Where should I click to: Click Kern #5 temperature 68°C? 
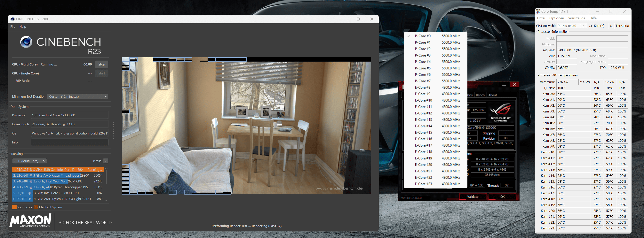coord(574,123)
